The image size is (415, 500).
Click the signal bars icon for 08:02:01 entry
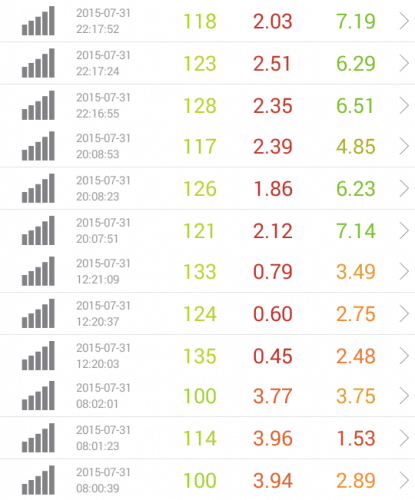[38, 396]
